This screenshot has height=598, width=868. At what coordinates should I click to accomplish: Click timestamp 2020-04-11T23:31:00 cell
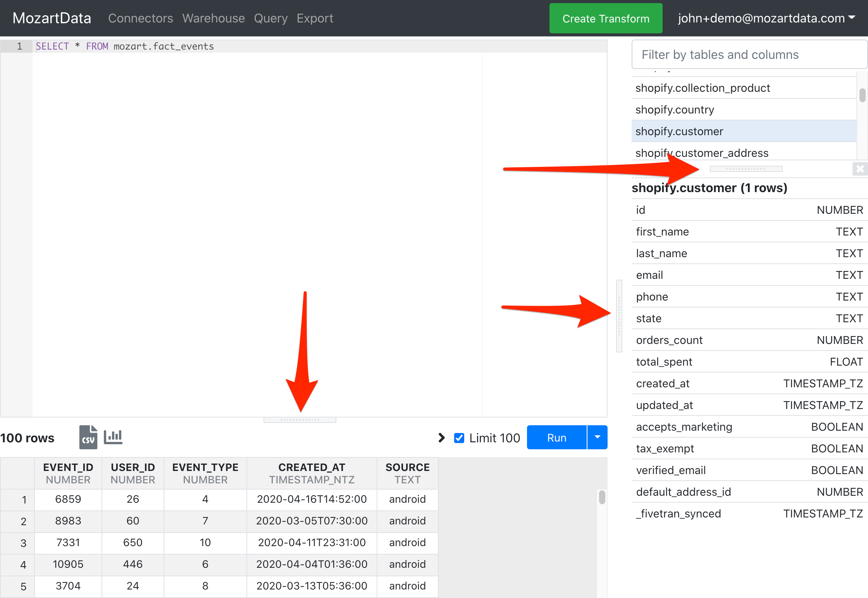tap(312, 543)
